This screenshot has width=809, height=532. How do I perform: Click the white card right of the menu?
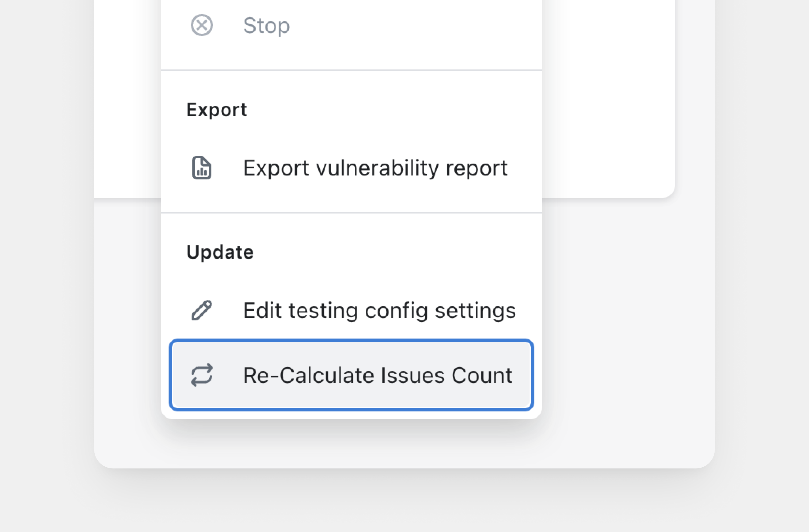click(x=608, y=102)
